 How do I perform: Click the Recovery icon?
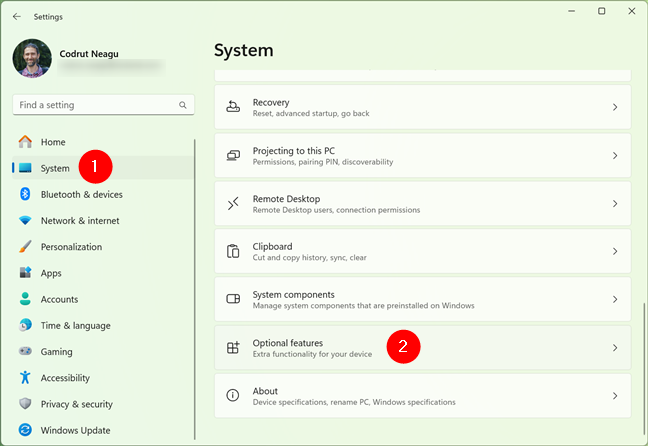(233, 107)
